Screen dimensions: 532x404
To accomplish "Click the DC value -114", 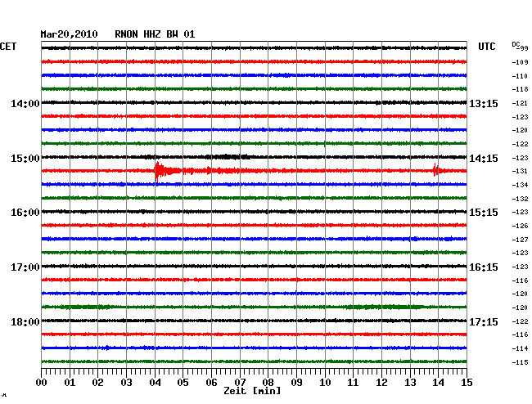I will 520,348.
